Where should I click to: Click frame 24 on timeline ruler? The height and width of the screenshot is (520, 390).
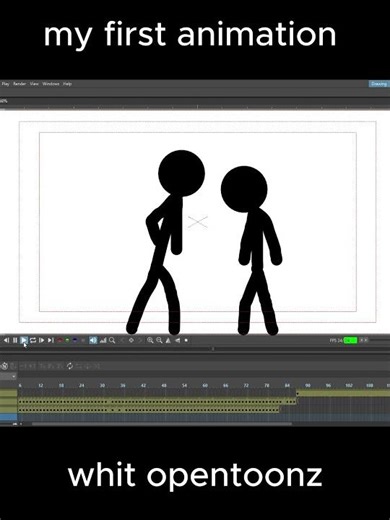click(x=82, y=385)
